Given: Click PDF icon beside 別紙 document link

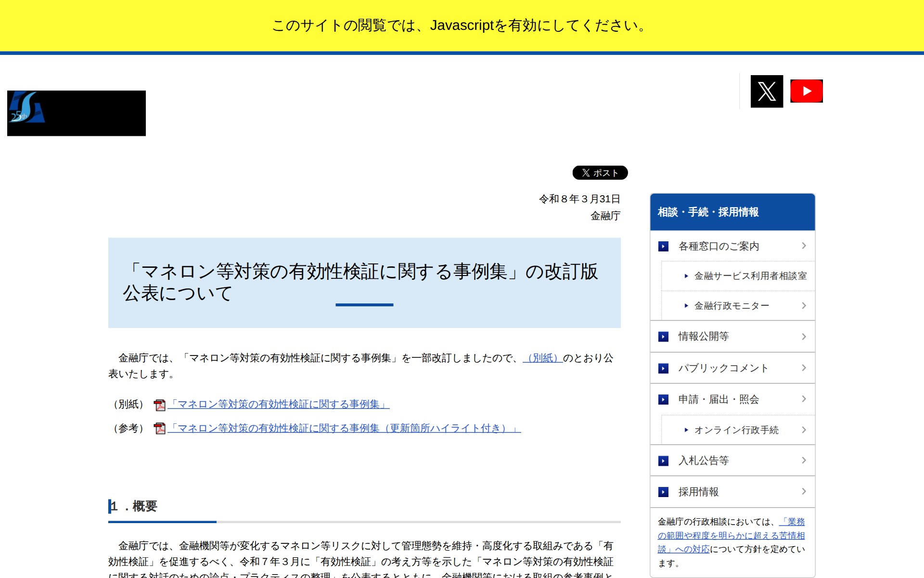Looking at the screenshot, I should (159, 405).
